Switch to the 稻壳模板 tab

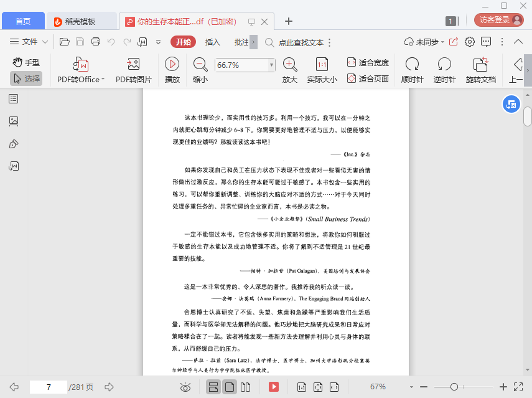(x=81, y=21)
